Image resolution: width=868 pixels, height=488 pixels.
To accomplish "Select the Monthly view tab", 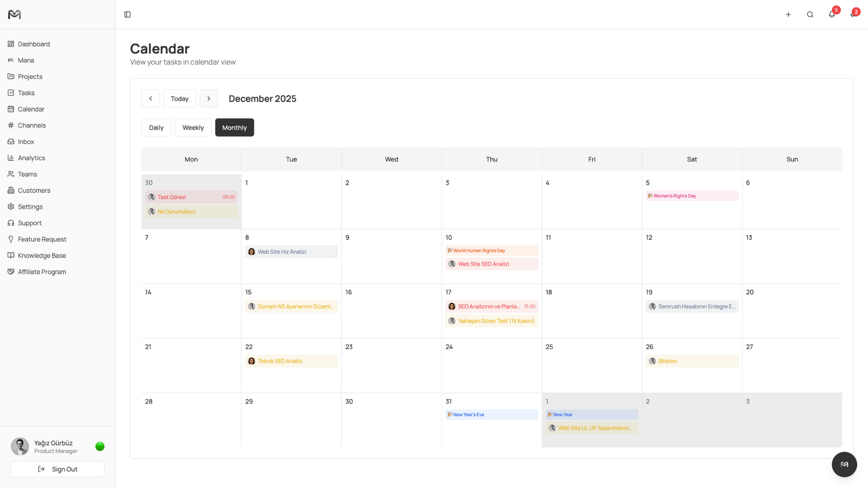I will 234,127.
